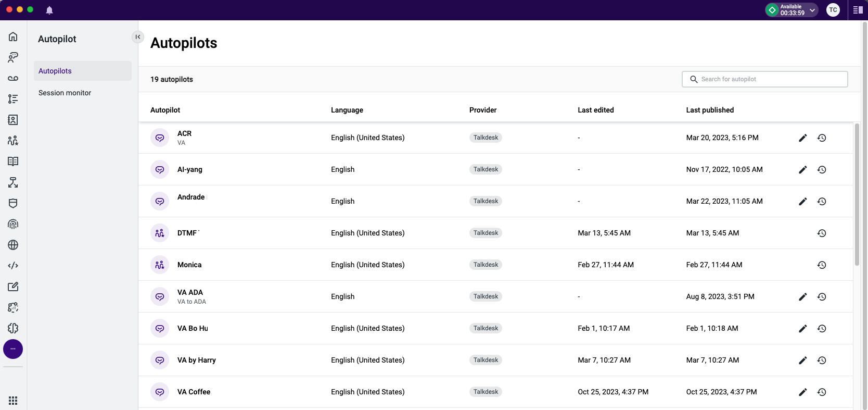Click Mar 20, 2023, 5:16 PM date
Viewport: 868px width, 410px height.
[722, 138]
